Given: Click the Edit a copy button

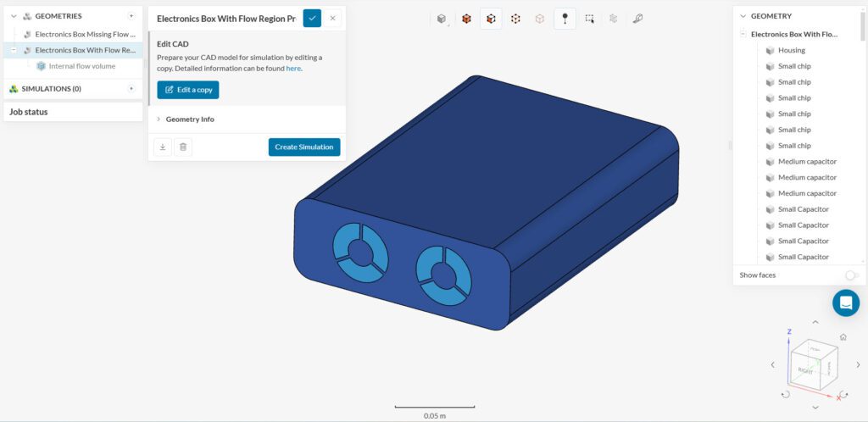Looking at the screenshot, I should [188, 90].
